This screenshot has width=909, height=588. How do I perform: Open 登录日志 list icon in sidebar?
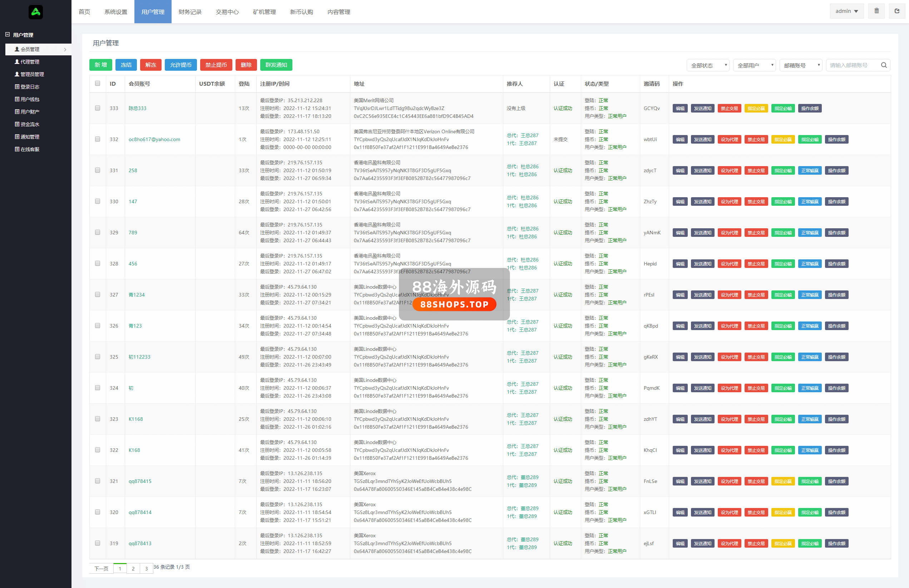click(x=17, y=87)
